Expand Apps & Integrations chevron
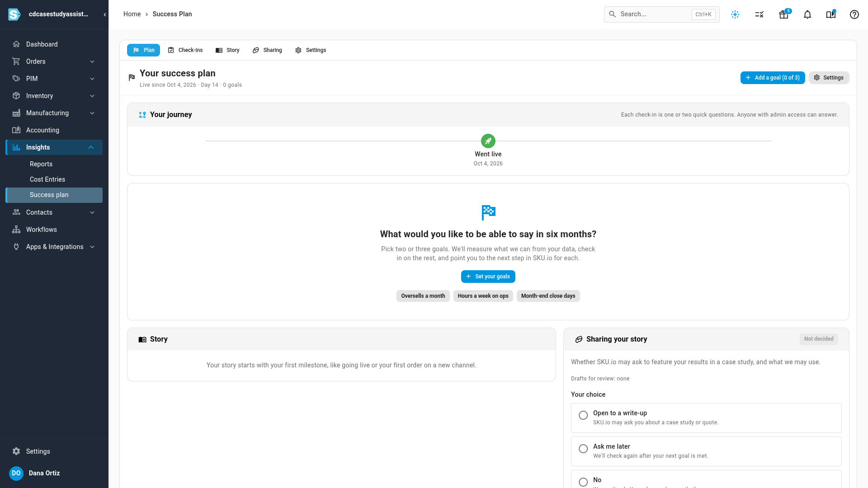This screenshot has height=488, width=868. (x=92, y=247)
